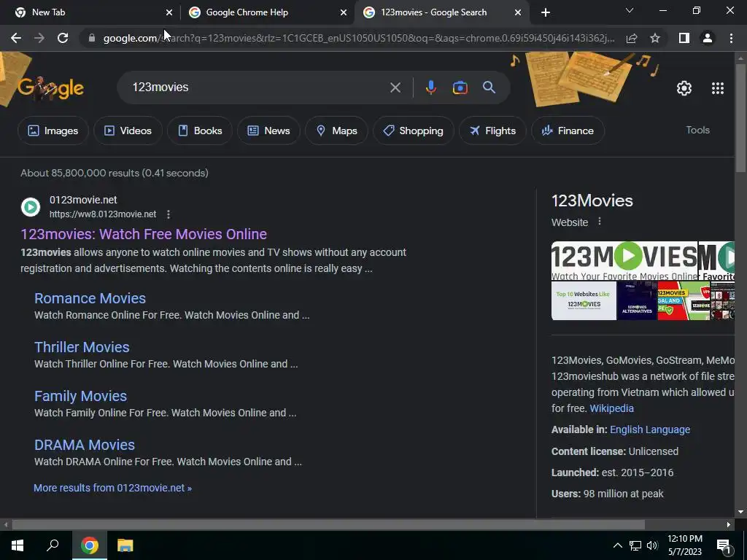Open the Thriller Movies sitelink
Screen dimensions: 747x560
(x=82, y=347)
